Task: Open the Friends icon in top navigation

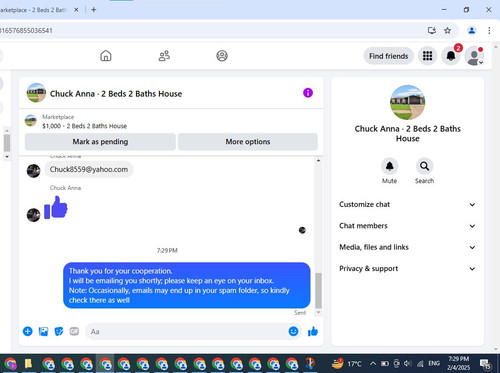Action: (164, 56)
